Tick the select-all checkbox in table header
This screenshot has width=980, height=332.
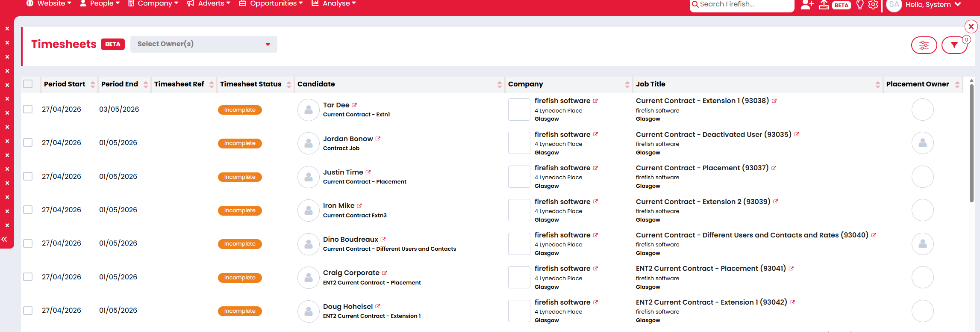coord(28,84)
